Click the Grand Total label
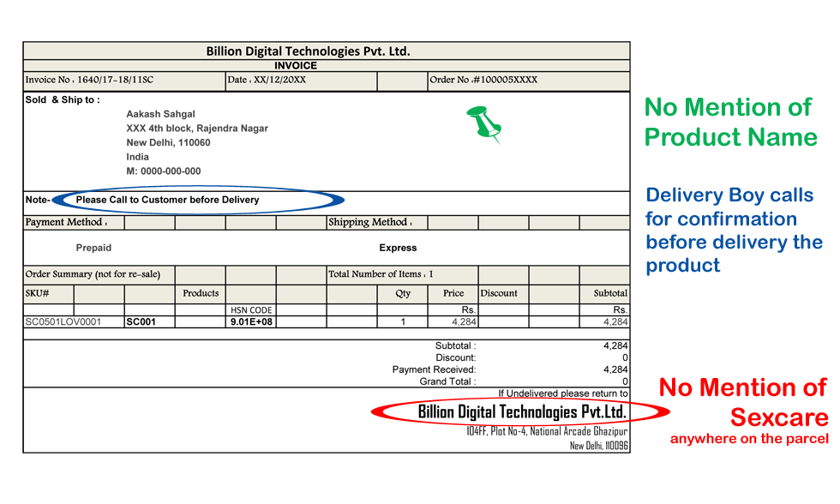 (447, 381)
